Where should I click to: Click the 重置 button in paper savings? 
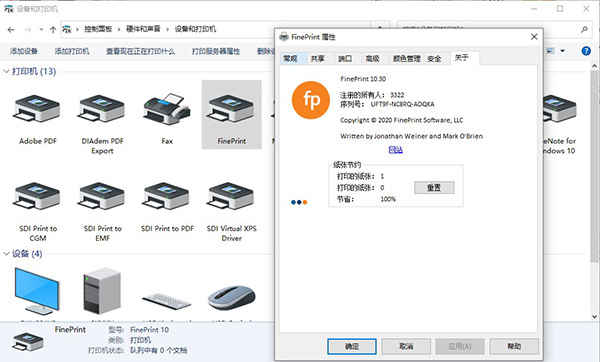tap(434, 188)
